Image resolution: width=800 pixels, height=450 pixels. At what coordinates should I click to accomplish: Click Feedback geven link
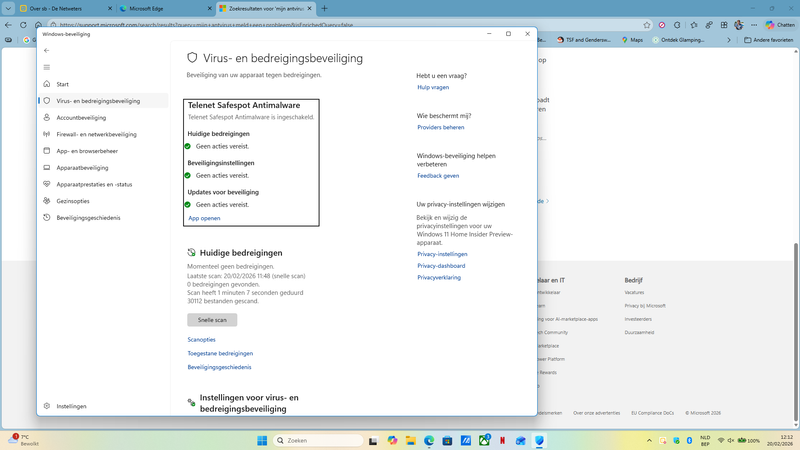pyautogui.click(x=438, y=176)
